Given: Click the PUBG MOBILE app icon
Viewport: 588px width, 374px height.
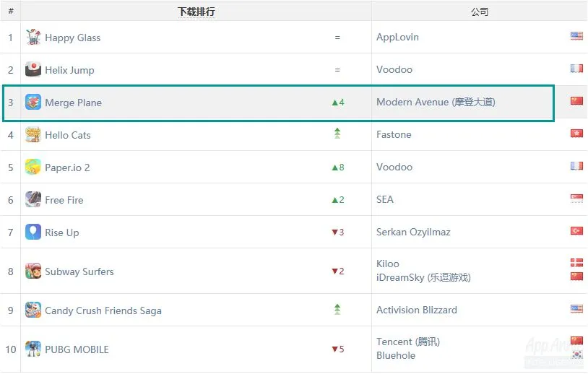Looking at the screenshot, I should (x=33, y=349).
